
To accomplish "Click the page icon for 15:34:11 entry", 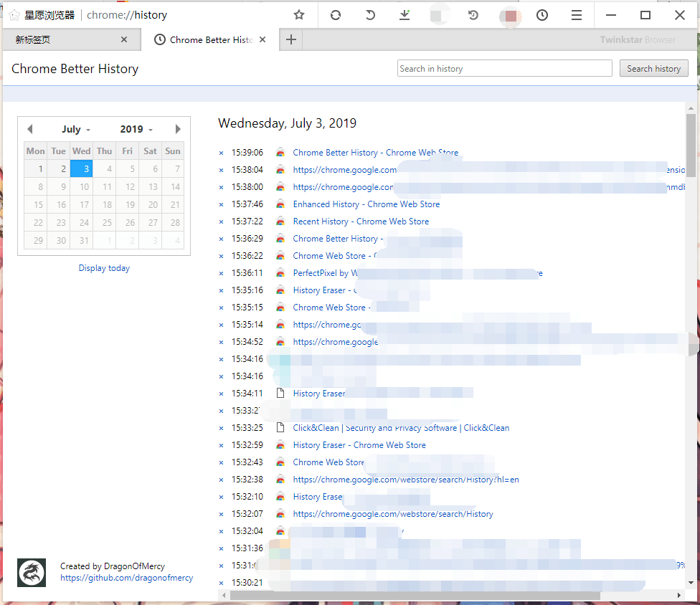I will click(280, 393).
